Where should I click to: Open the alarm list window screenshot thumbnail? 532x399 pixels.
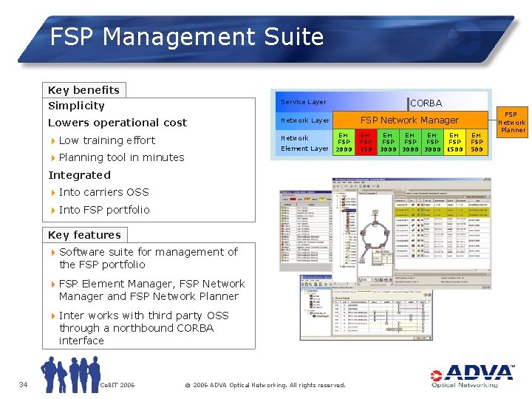pos(305,231)
